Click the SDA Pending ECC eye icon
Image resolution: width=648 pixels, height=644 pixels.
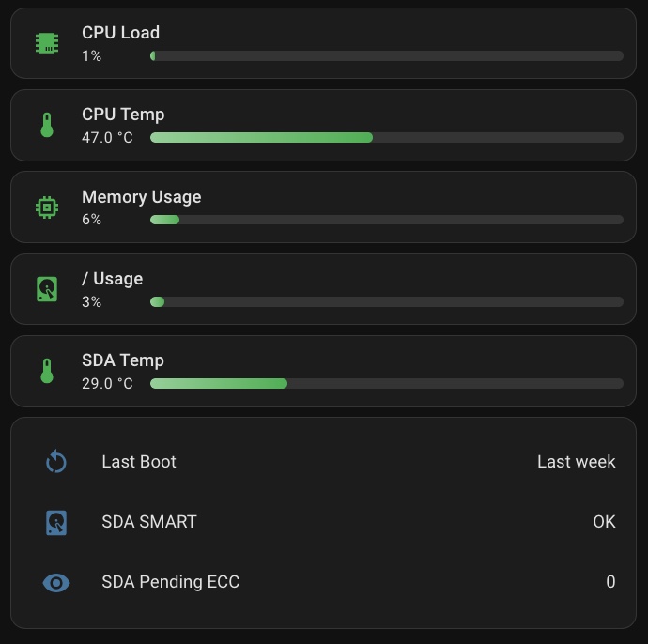coord(56,583)
